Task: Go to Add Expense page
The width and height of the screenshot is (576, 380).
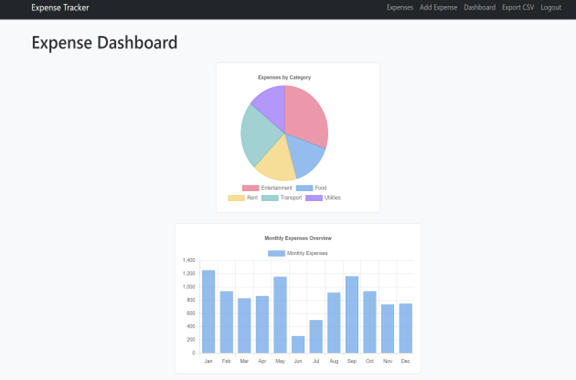Action: click(x=438, y=7)
